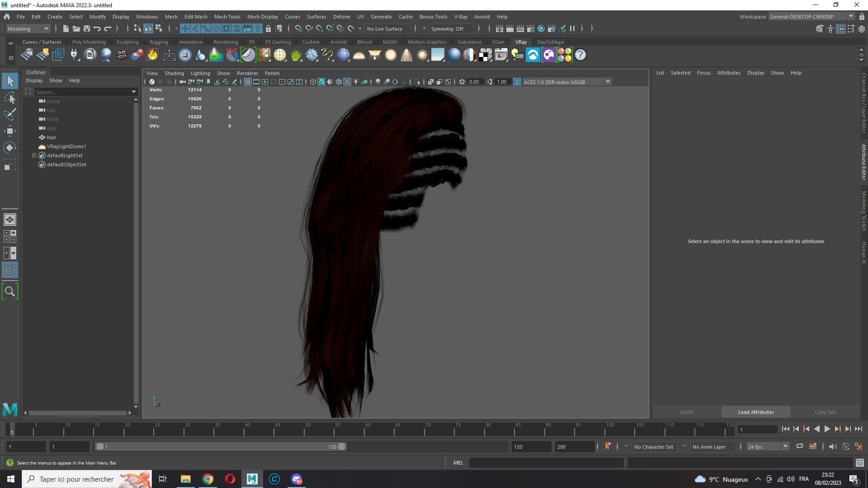
Task: Go to start of playback range
Action: tap(785, 429)
